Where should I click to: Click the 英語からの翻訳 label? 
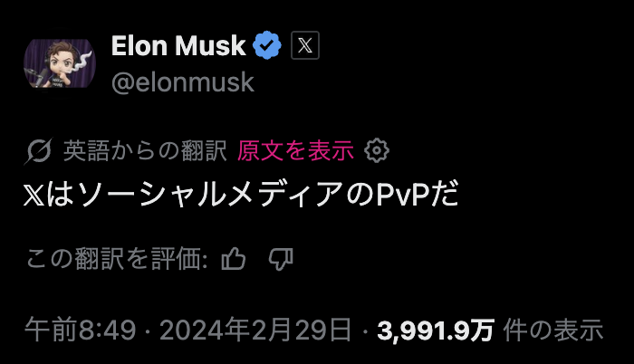pos(146,150)
